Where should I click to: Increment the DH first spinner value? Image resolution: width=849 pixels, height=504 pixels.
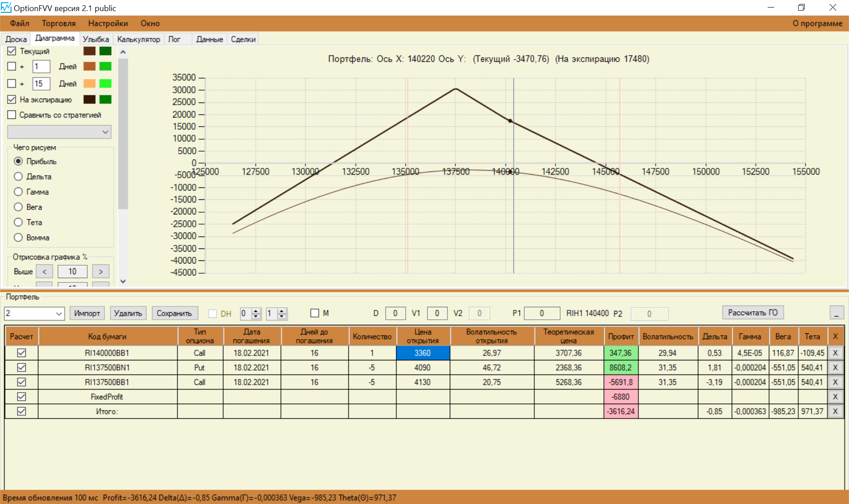pyautogui.click(x=256, y=311)
